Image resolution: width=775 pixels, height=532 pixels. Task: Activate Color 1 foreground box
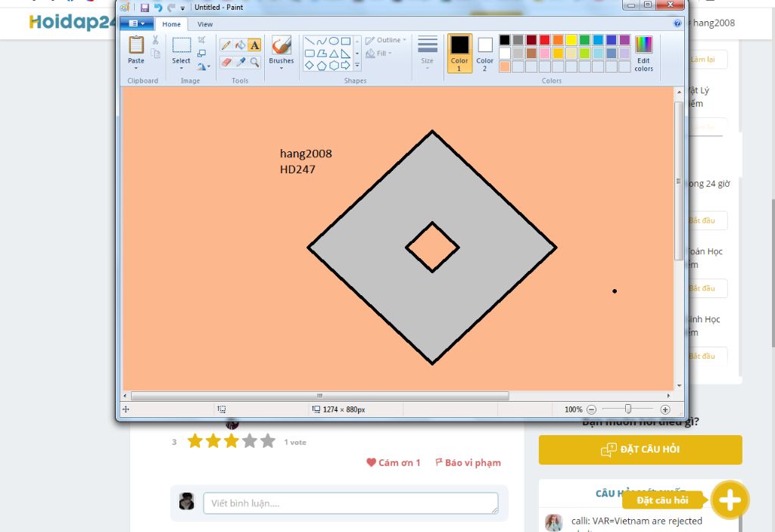pos(459,54)
